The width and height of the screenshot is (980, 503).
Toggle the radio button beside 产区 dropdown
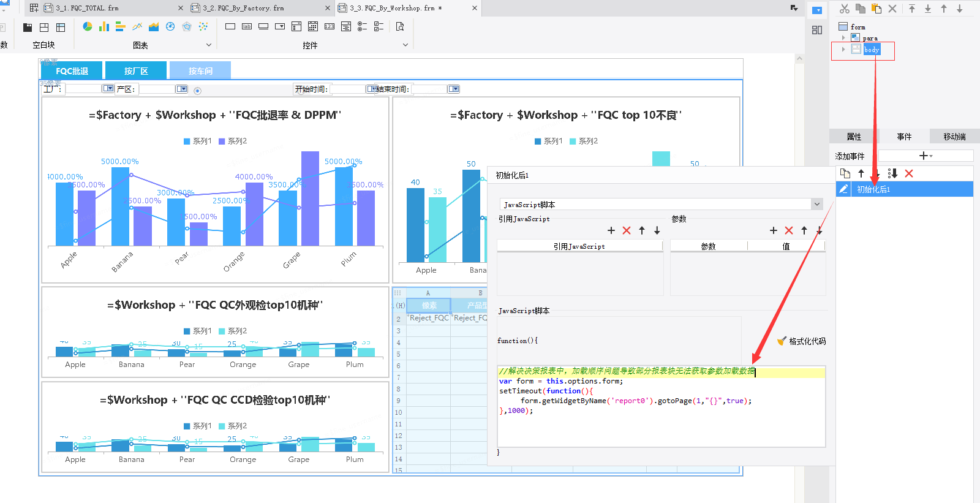[197, 91]
